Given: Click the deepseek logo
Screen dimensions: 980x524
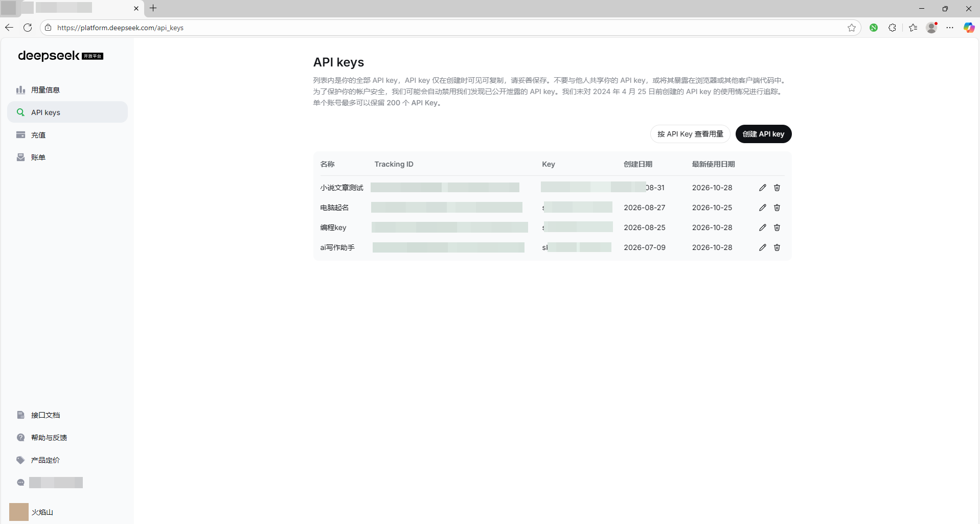Looking at the screenshot, I should click(60, 56).
